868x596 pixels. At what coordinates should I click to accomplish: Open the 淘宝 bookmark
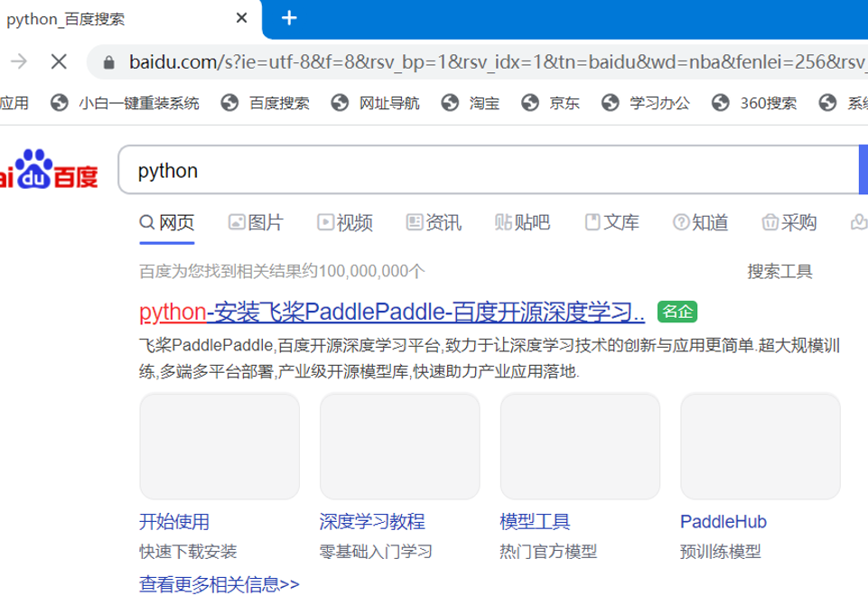(x=471, y=103)
